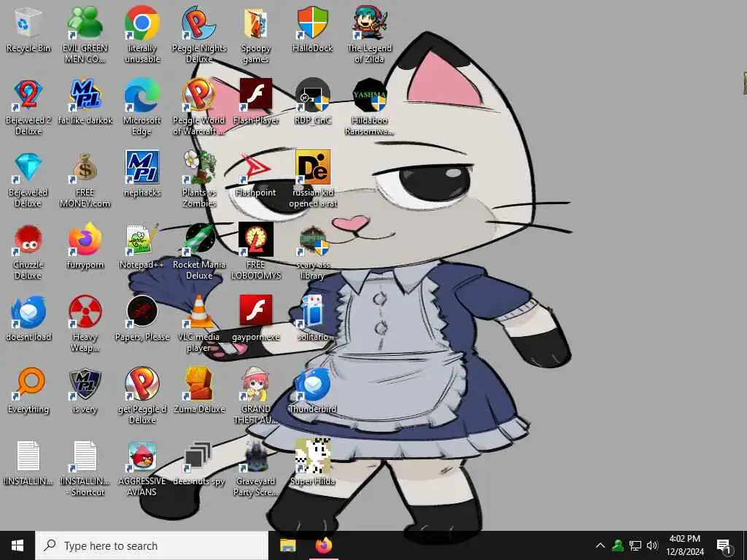Select the Flash Player dark red icon
Screen dimensions: 747x560
(256, 94)
